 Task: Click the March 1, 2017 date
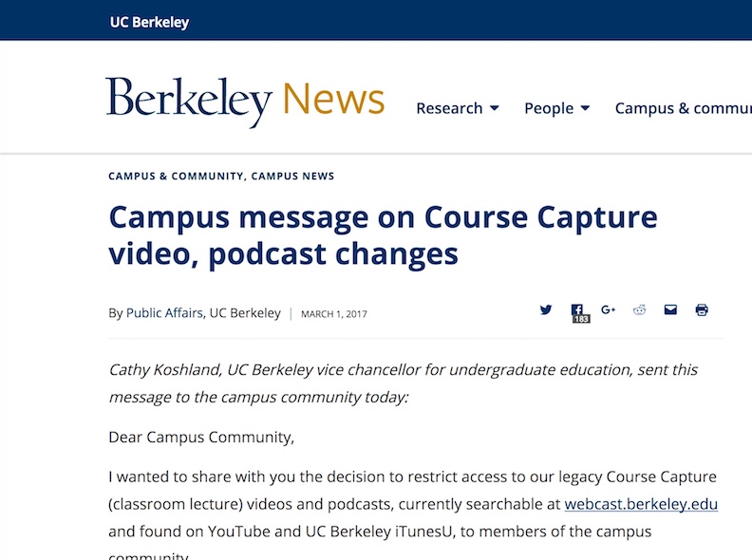pyautogui.click(x=334, y=314)
